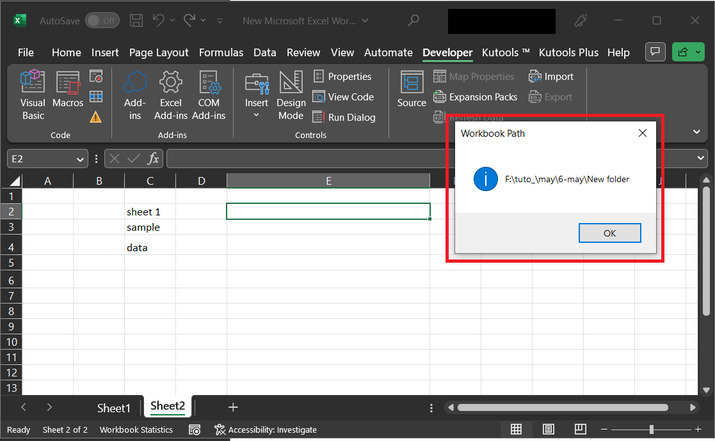This screenshot has width=715, height=441.
Task: Open the Formulas ribbon tab
Action: tap(220, 52)
